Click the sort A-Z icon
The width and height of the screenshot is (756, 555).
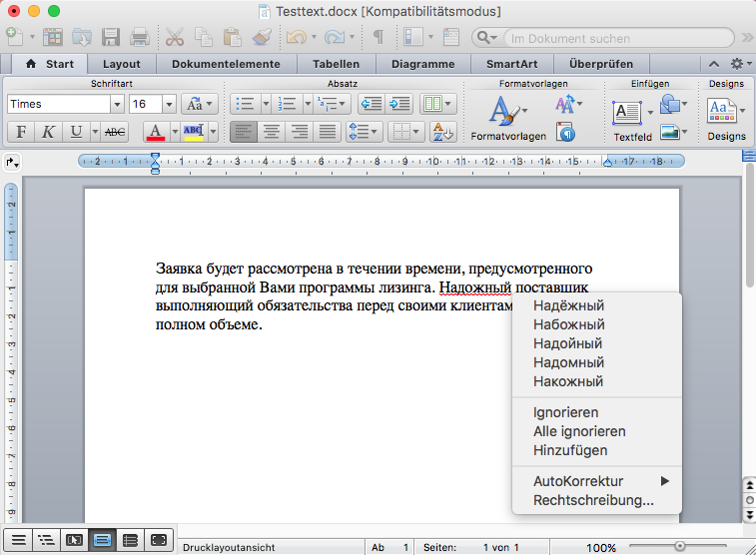pos(442,132)
